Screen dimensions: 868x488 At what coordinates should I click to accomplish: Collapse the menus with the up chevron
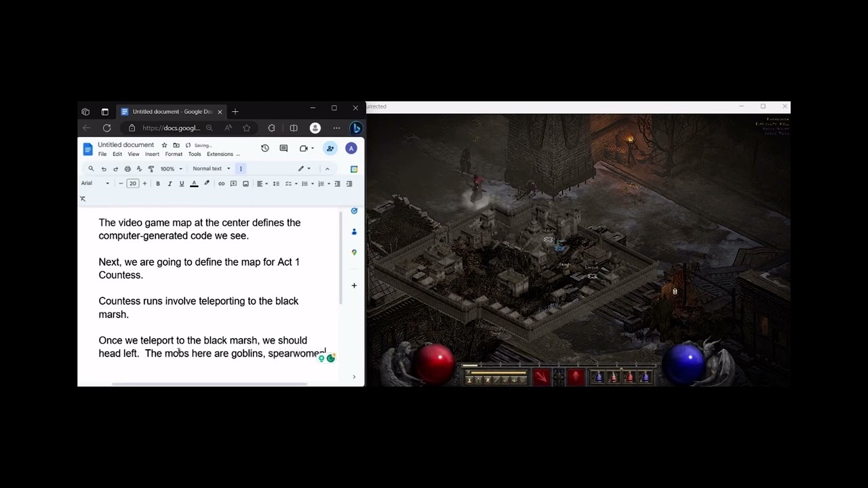327,169
